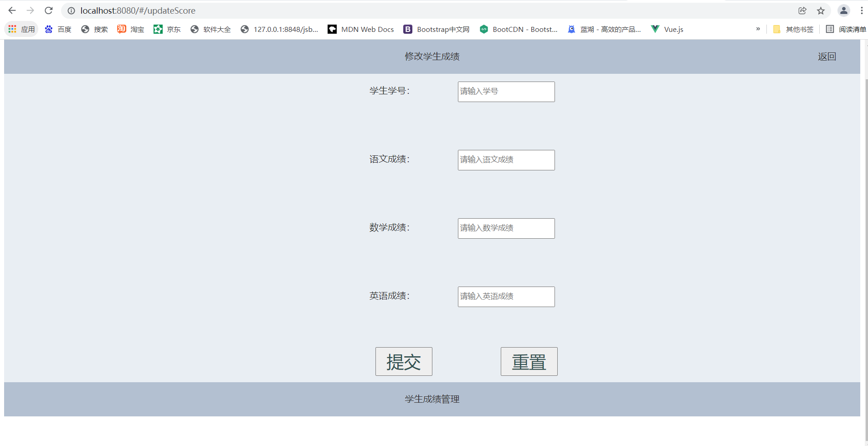The height and width of the screenshot is (446, 868).
Task: Bookmark this page with the star icon
Action: pos(821,10)
